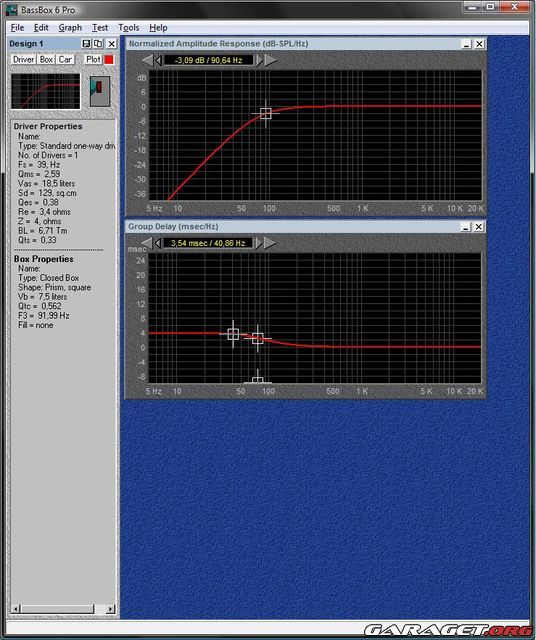Viewport: 536px width, 640px height.
Task: Click the Car button in Design 1
Action: (x=65, y=60)
